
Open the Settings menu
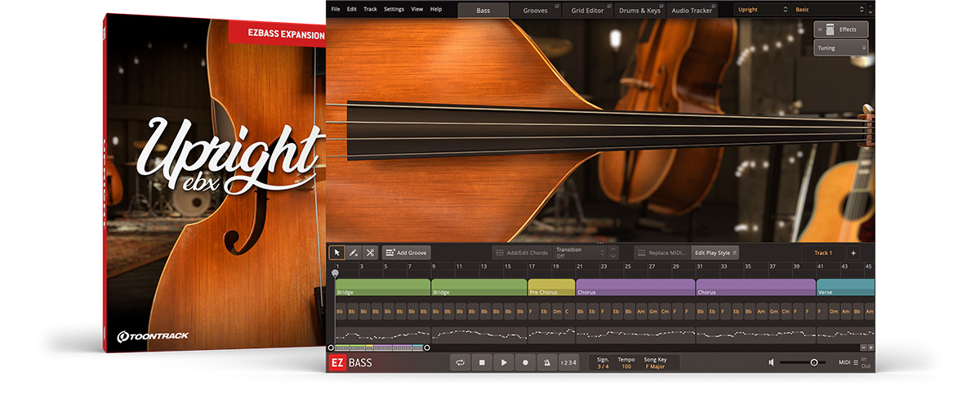point(394,9)
